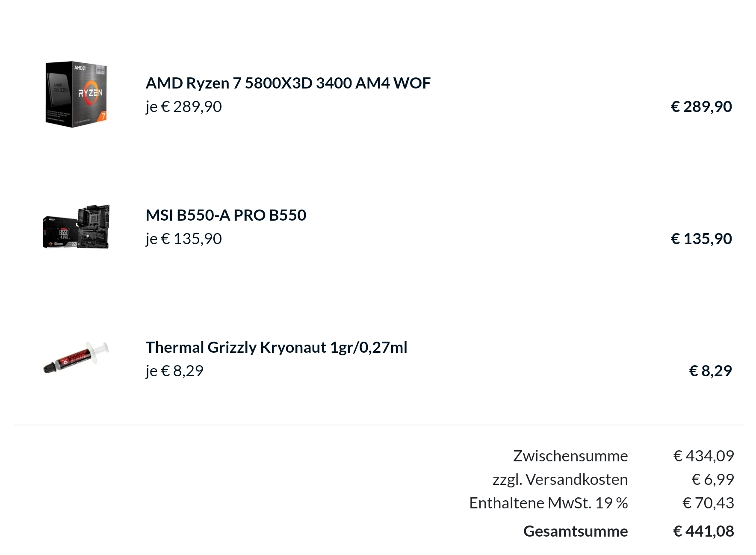Open the Thermal Grizzly syringe product image
The width and height of the screenshot is (756, 555).
click(76, 358)
